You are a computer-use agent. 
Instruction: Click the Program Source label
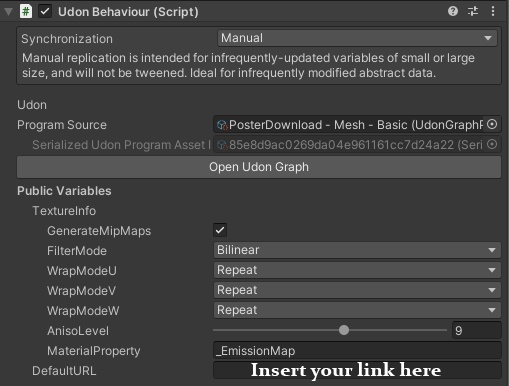tap(62, 125)
